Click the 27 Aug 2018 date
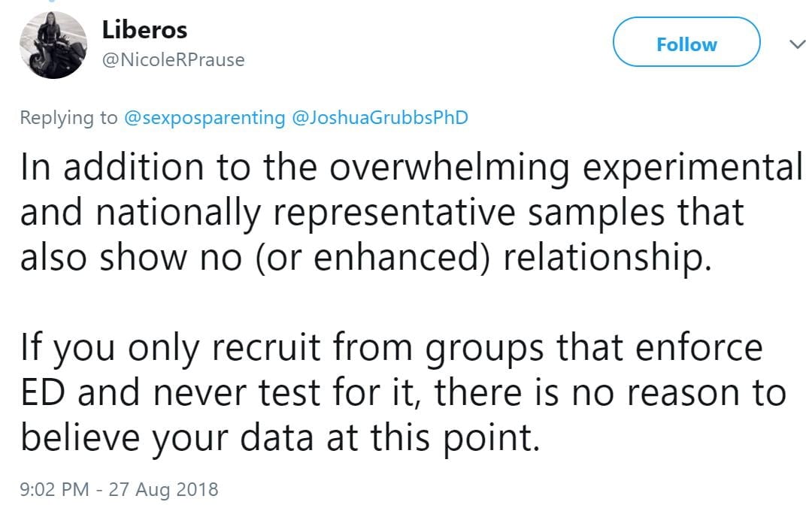 coord(162,490)
